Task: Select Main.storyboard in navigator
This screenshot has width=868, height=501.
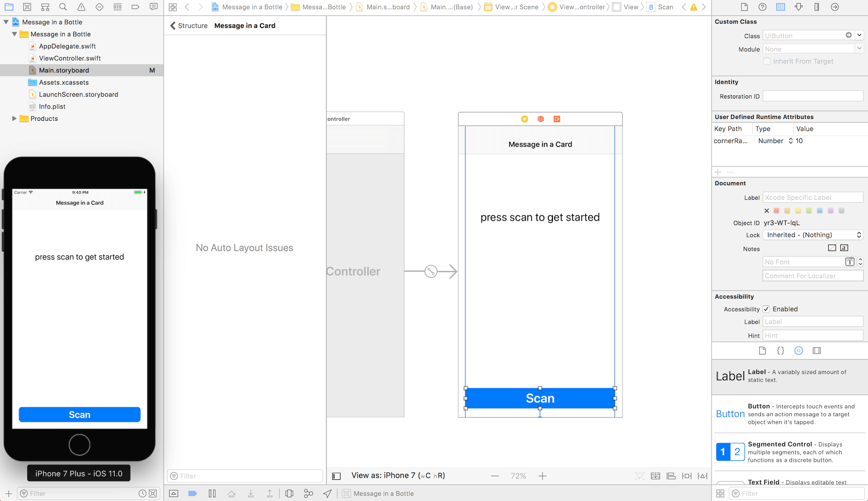Action: (x=64, y=70)
